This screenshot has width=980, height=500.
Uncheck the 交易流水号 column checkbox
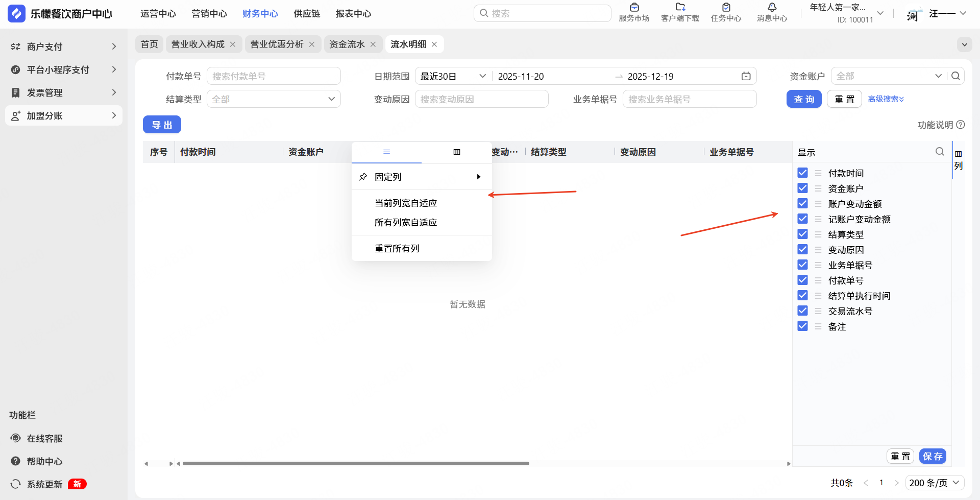pos(803,311)
